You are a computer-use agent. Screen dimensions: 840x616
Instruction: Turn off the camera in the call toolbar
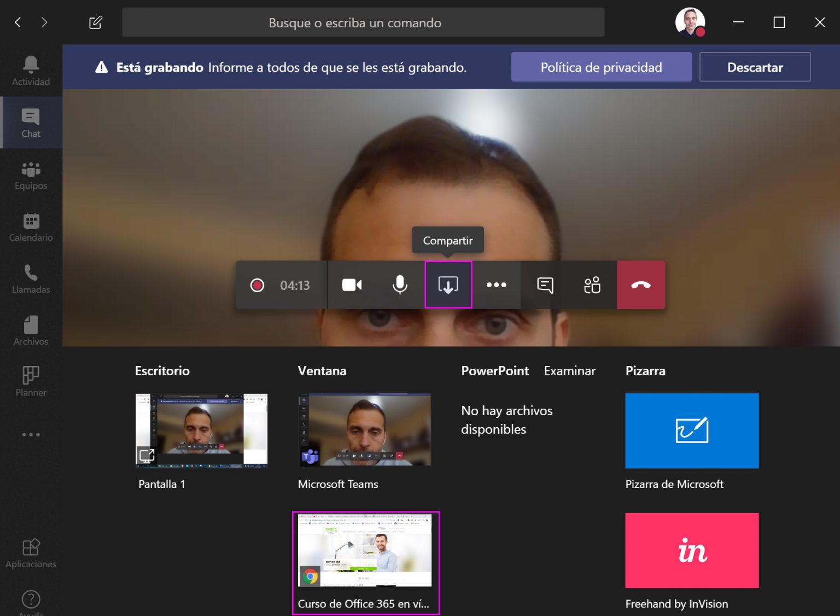coord(351,284)
